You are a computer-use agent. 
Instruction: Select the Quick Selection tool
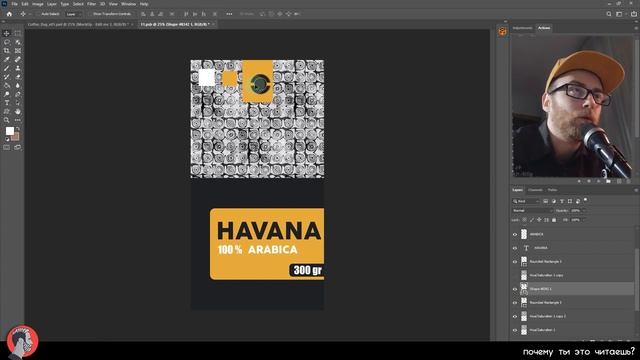click(x=18, y=42)
